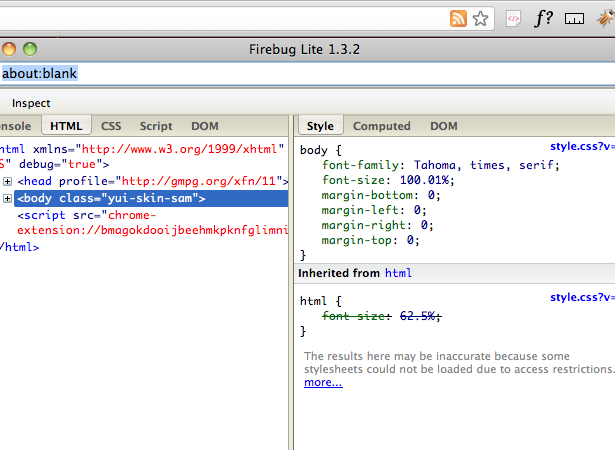Viewport: 615px width, 450px height.
Task: Click the Firebug bug icon in the toolbar
Action: click(606, 18)
